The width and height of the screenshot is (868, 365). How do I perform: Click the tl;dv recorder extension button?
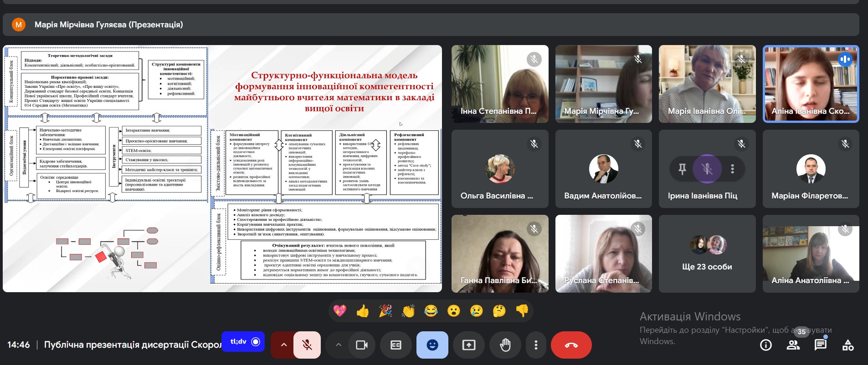pos(243,341)
